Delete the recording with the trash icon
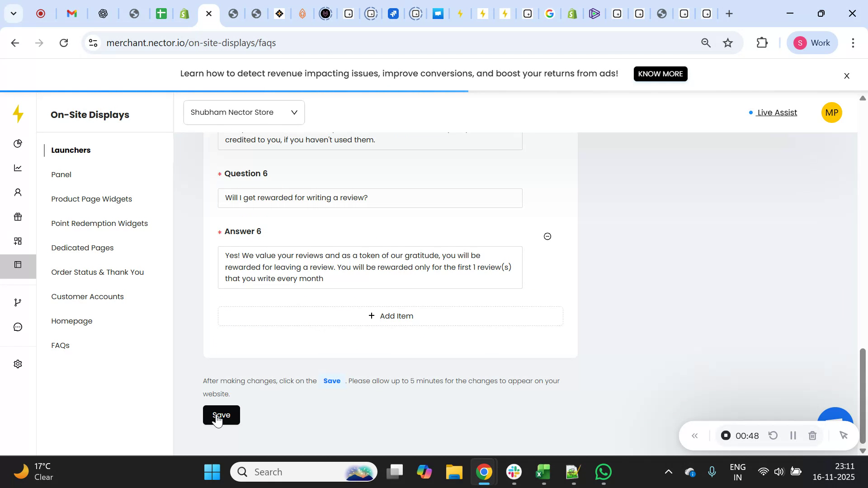This screenshot has height=488, width=868. click(x=812, y=435)
